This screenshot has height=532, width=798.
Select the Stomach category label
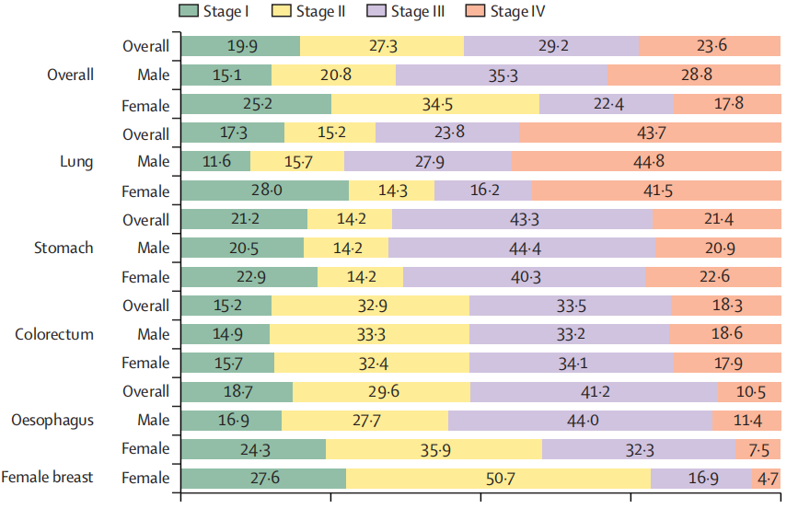tap(64, 249)
